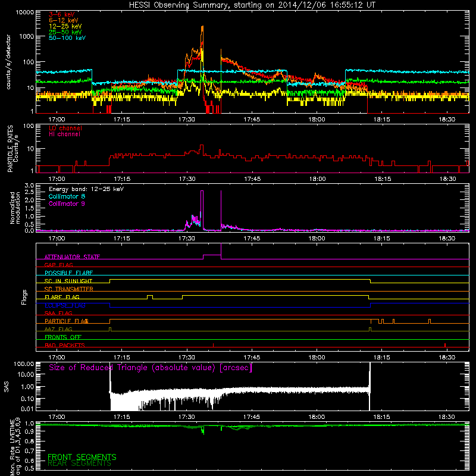This screenshot has width=476, height=476.
Task: Click the Flags panel axis label
Action: [24, 297]
